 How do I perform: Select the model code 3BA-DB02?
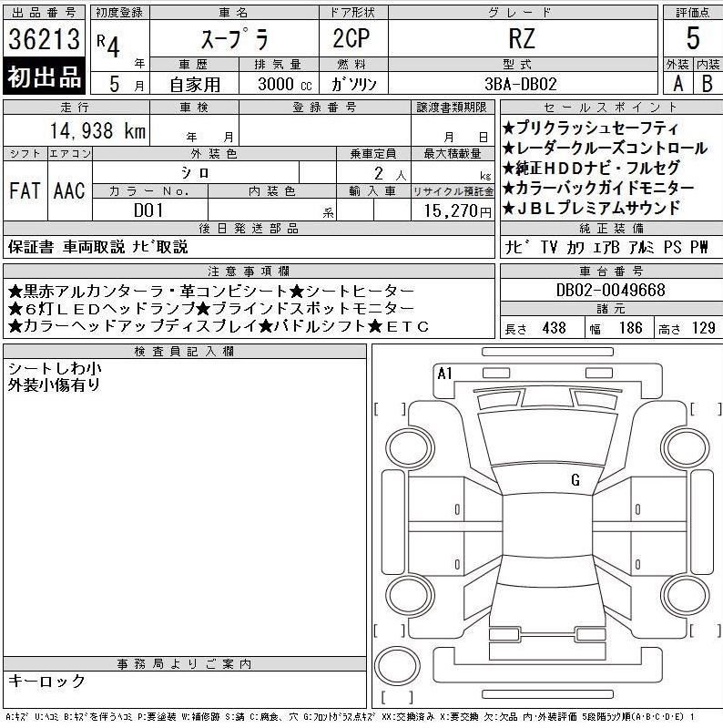point(521,84)
